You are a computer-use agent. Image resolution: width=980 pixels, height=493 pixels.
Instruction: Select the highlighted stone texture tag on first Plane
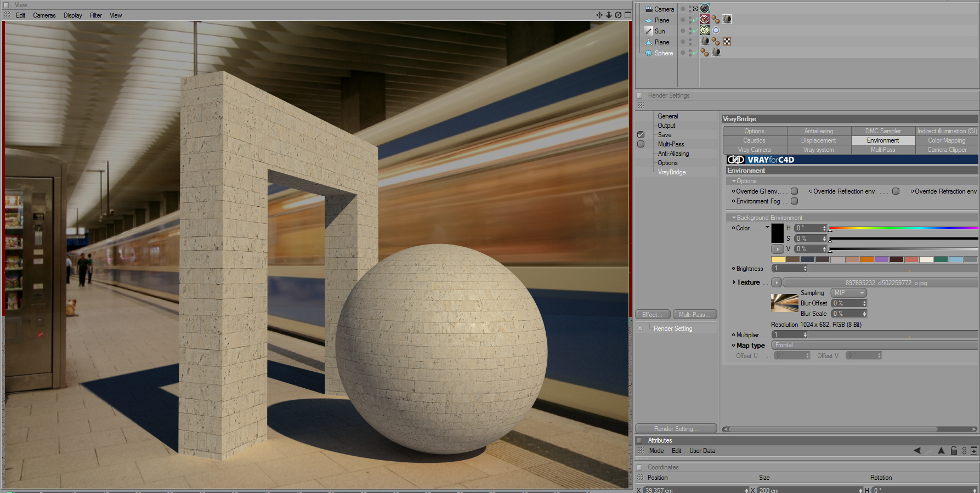pos(727,19)
